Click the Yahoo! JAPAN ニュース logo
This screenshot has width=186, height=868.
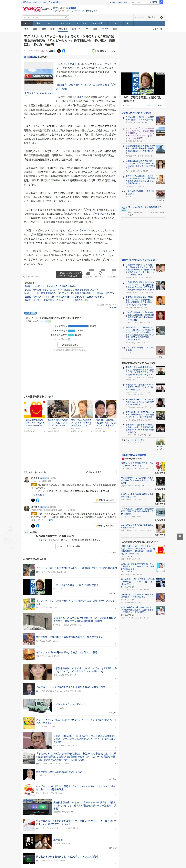coord(37,9)
